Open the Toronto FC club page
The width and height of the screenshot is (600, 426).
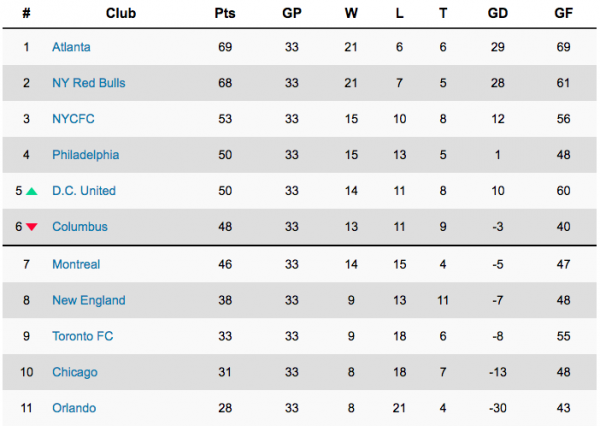[x=83, y=336]
